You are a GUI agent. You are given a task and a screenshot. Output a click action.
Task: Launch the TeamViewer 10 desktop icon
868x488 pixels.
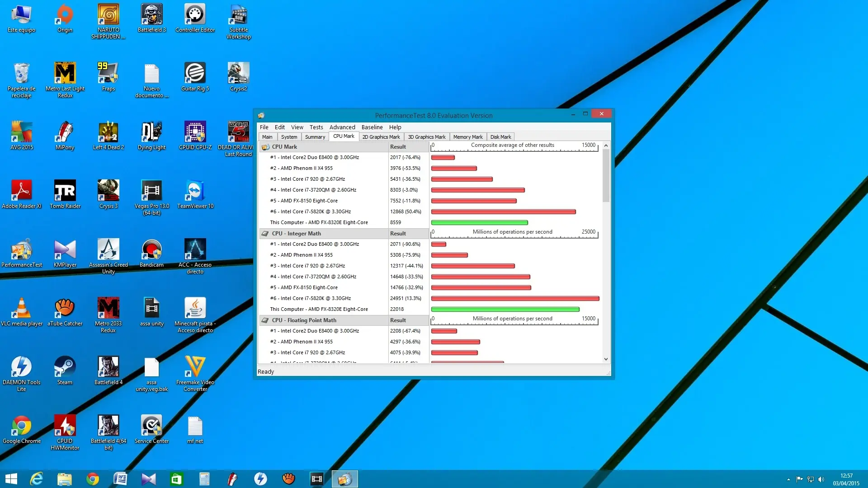[195, 195]
